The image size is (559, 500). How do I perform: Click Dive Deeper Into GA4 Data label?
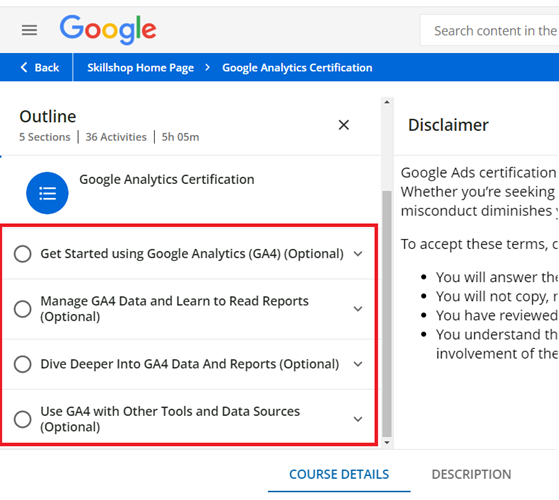click(190, 364)
